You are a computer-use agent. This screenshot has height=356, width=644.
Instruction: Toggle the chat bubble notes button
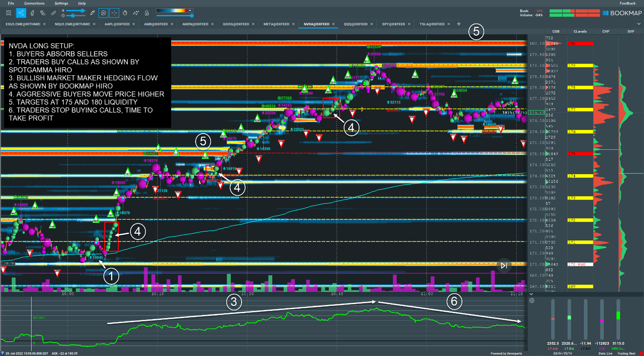click(x=104, y=13)
